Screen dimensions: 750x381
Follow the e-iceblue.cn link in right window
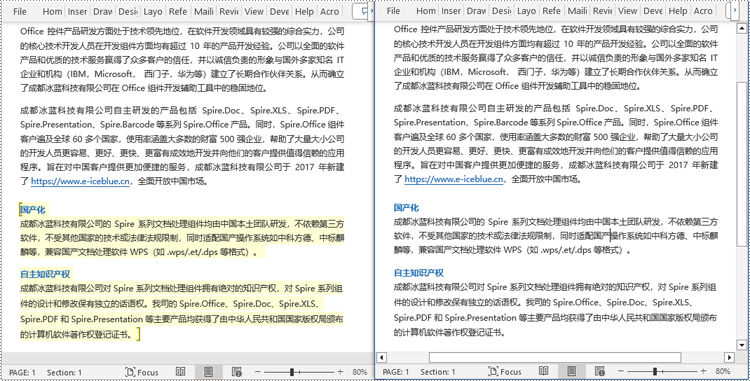click(x=454, y=179)
